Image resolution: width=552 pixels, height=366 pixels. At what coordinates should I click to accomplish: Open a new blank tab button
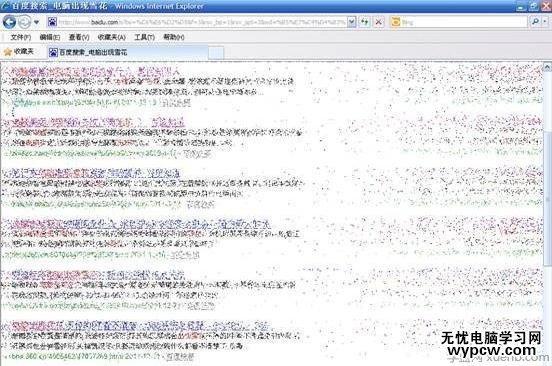[216, 53]
